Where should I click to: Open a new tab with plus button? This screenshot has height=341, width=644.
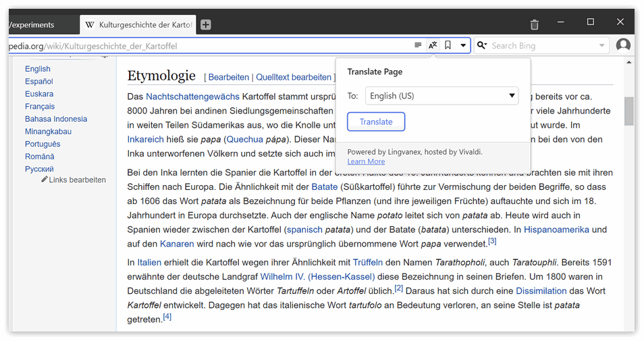(206, 25)
